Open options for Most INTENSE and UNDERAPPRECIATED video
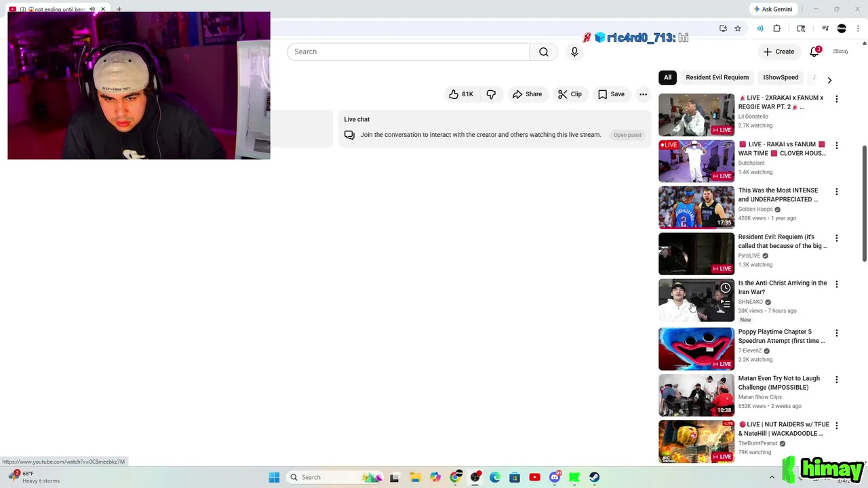 [x=836, y=192]
